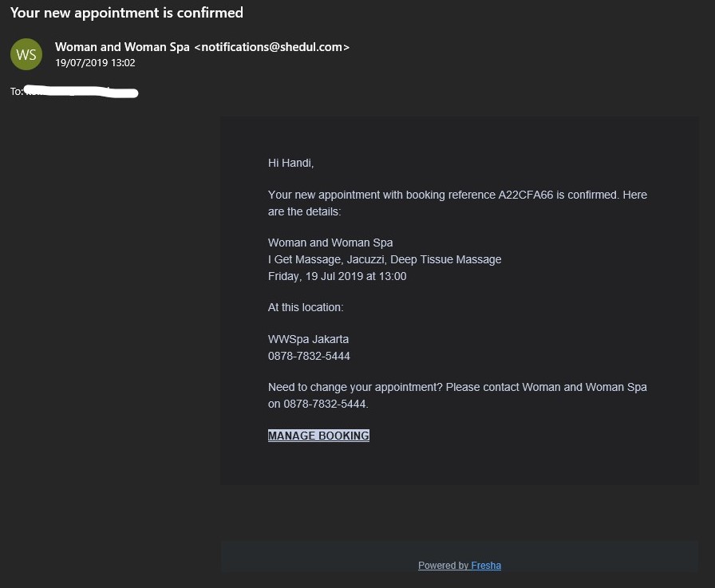Click the subject "Your new appointment is confirmed"

click(x=127, y=13)
